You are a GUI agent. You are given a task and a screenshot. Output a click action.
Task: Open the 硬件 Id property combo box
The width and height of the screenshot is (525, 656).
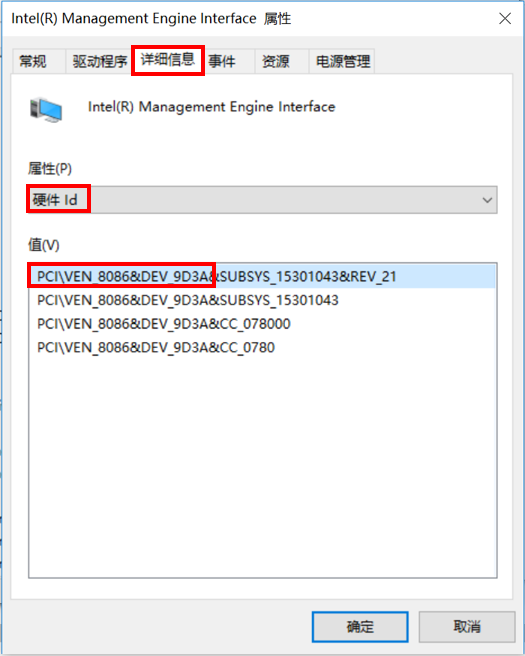pos(262,200)
